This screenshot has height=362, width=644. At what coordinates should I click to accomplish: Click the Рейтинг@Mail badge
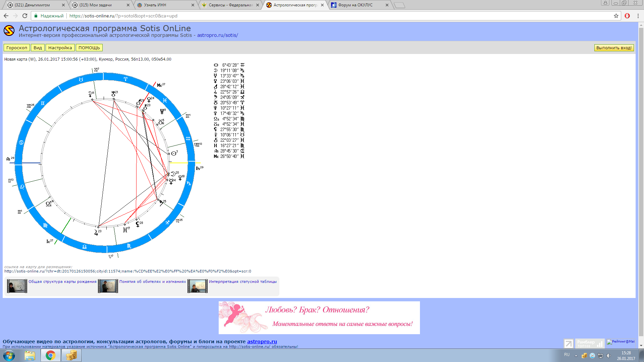[x=621, y=342]
